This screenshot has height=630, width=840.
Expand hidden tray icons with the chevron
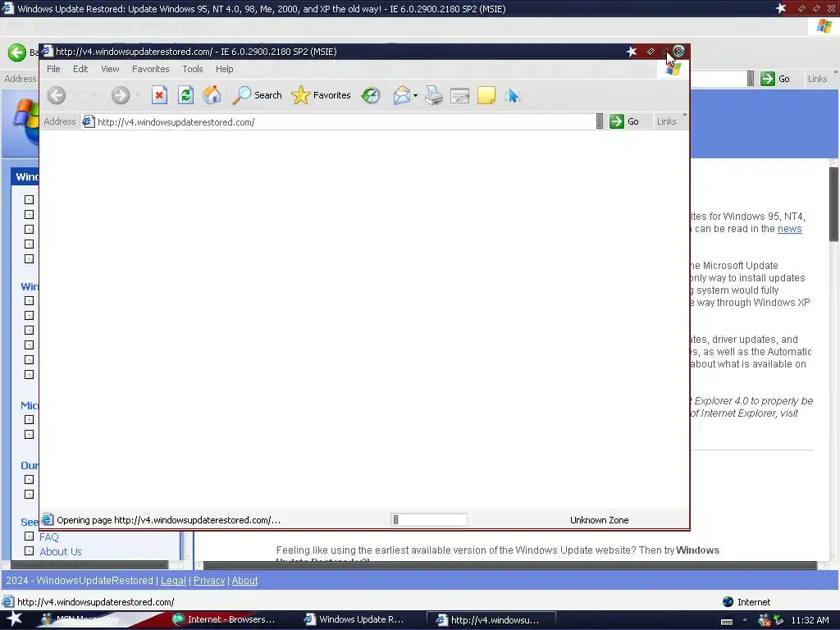pos(744,620)
